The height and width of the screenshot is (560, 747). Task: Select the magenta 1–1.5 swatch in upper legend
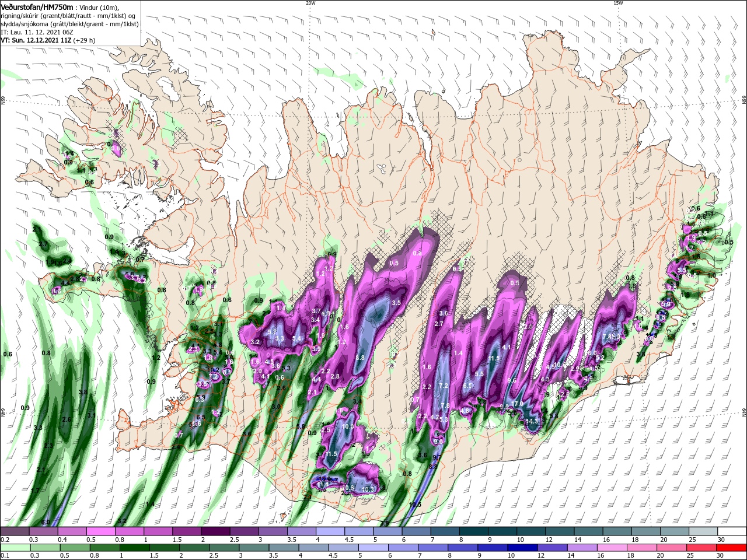tap(158, 531)
